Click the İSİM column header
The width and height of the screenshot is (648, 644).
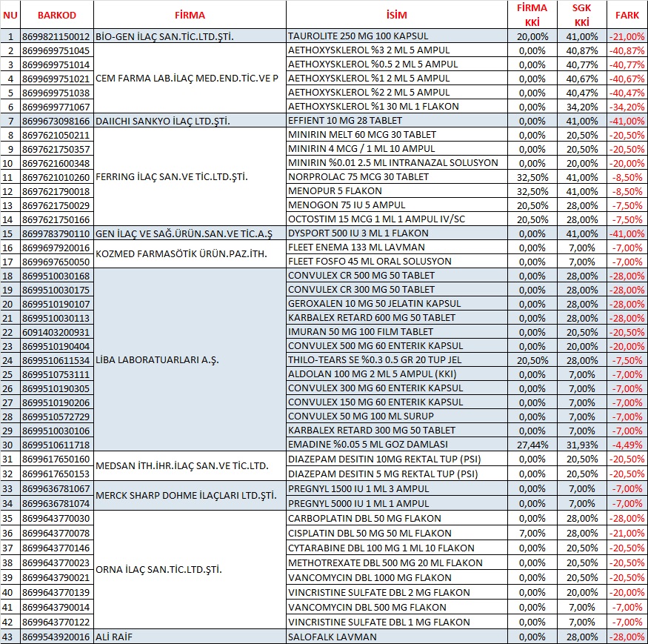click(x=397, y=16)
